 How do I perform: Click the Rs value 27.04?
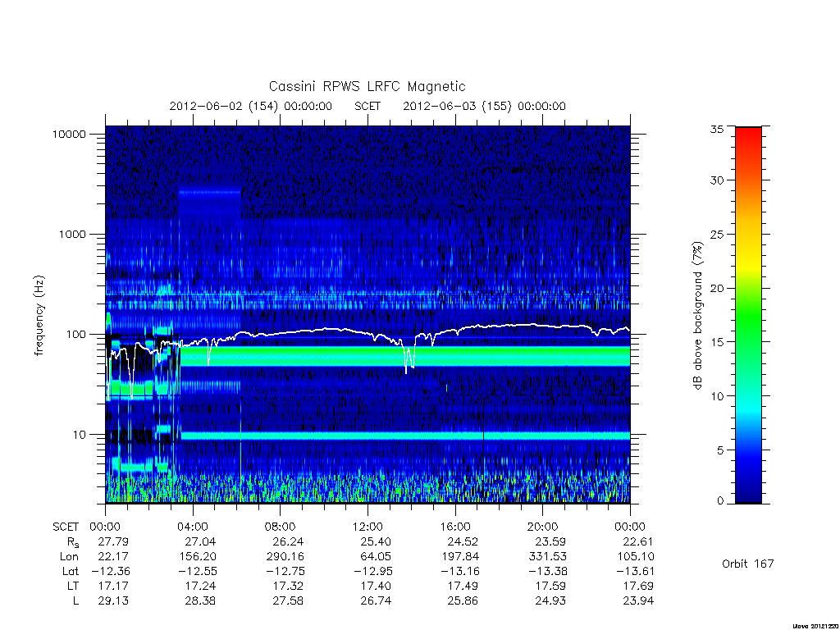point(200,541)
